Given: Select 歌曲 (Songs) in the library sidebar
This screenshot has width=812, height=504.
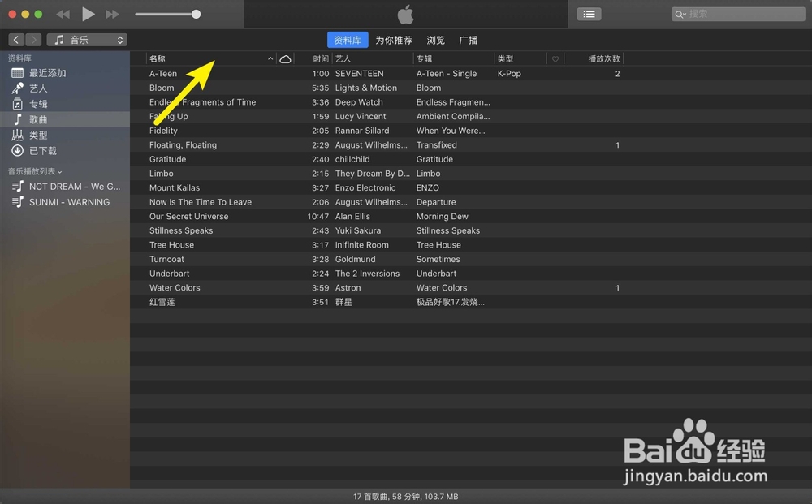Looking at the screenshot, I should (x=37, y=119).
